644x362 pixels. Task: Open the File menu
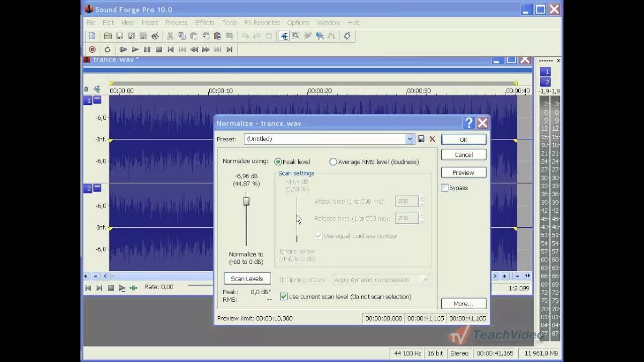(x=91, y=23)
